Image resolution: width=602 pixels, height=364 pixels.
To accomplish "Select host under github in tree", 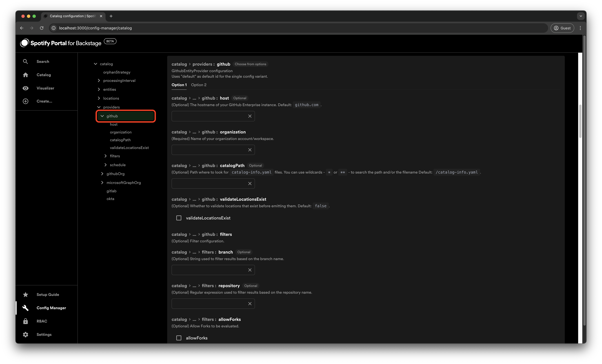I will pyautogui.click(x=114, y=125).
